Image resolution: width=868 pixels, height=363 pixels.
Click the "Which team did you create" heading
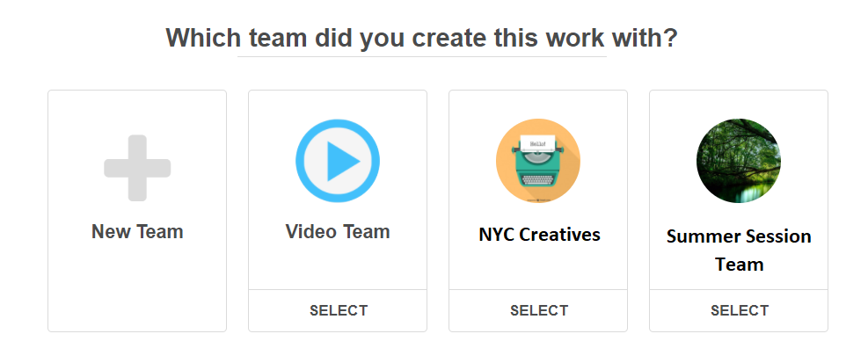[x=421, y=38]
